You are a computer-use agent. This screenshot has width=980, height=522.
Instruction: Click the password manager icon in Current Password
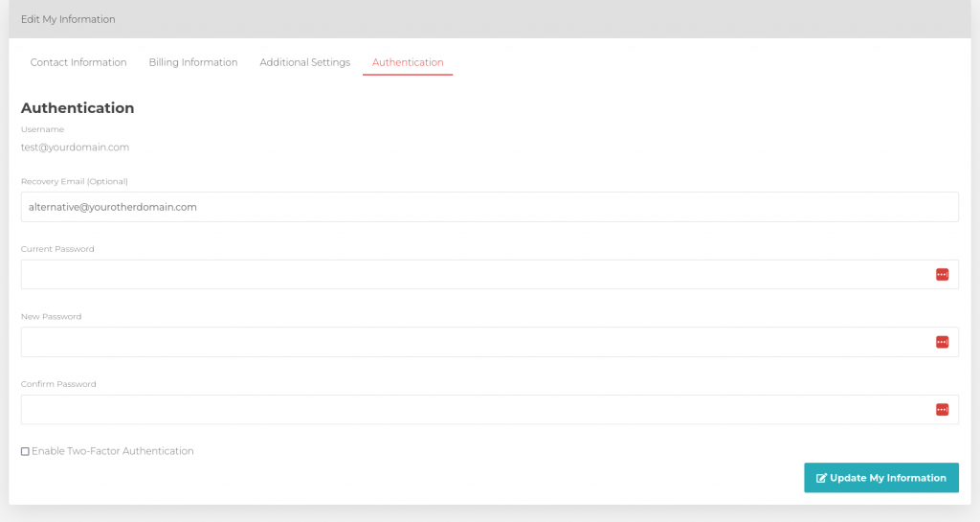point(942,275)
